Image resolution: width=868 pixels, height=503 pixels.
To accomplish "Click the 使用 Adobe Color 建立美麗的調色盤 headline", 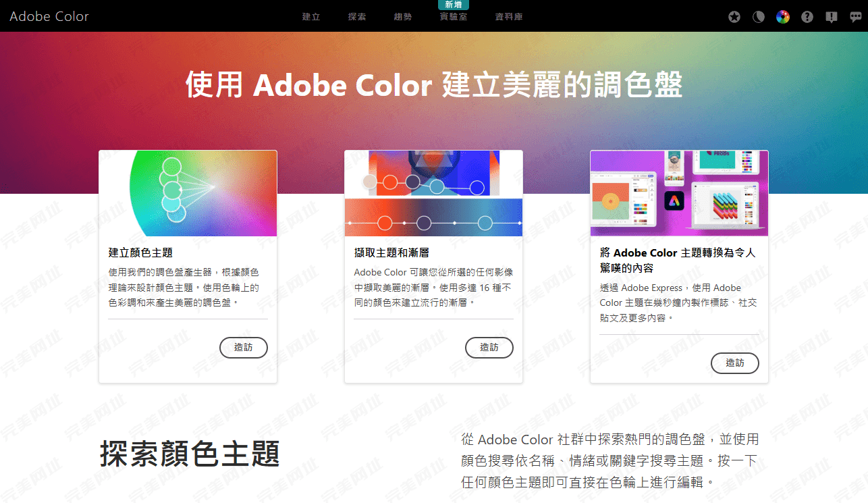I will [x=434, y=85].
